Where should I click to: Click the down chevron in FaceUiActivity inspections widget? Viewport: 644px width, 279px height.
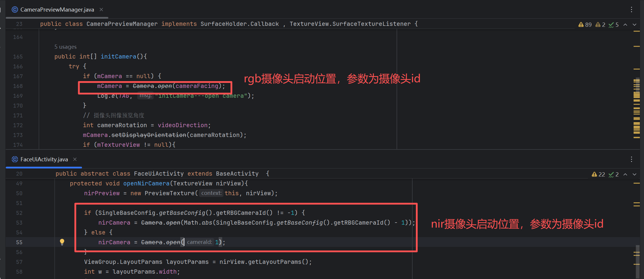point(635,174)
